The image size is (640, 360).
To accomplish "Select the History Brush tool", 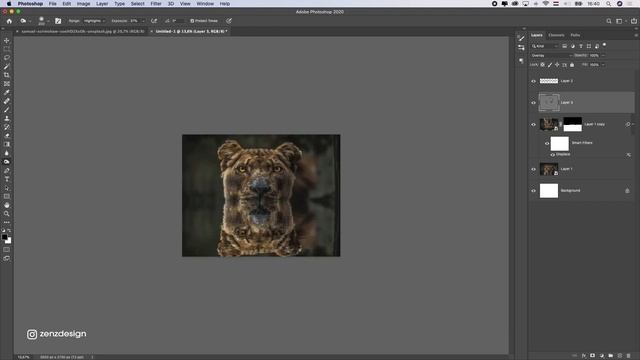I will [7, 127].
